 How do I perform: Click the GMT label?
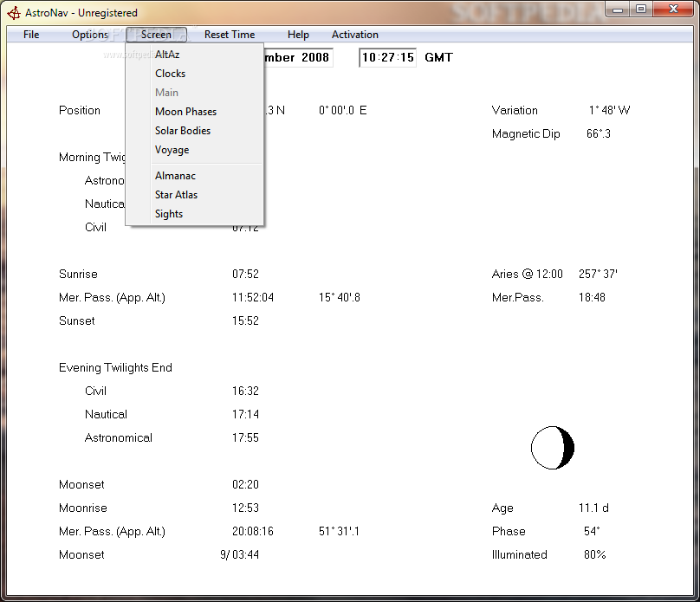[439, 57]
